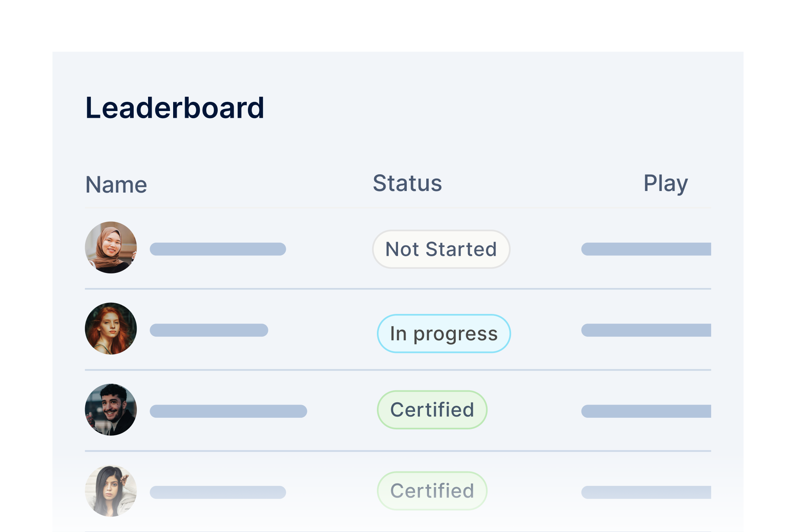This screenshot has width=796, height=532.
Task: Click avatar of woman wearing hijab
Action: [x=111, y=247]
